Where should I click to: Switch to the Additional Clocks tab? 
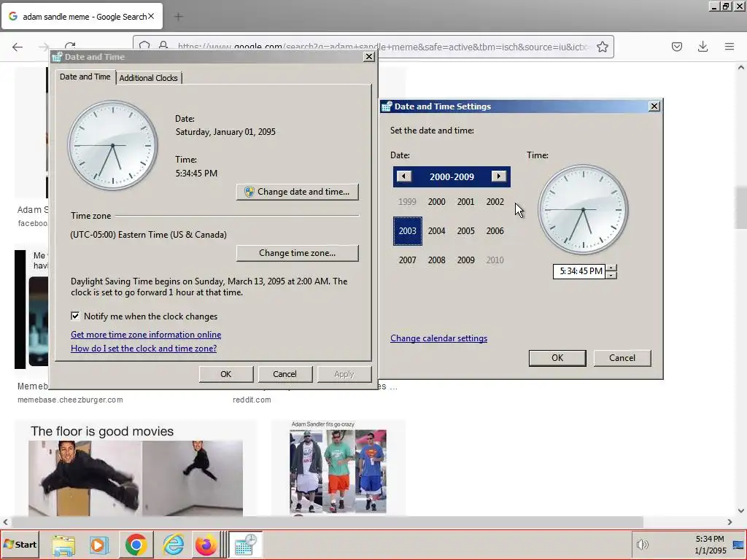point(148,77)
